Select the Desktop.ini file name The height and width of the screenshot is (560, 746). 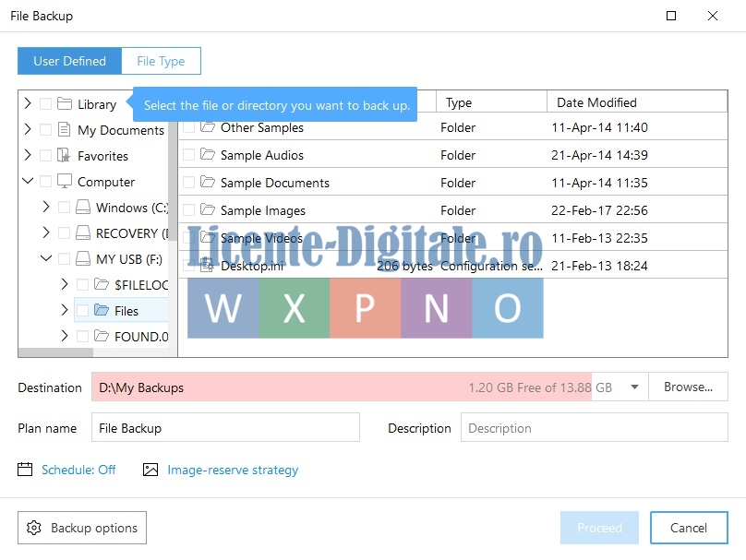point(252,266)
